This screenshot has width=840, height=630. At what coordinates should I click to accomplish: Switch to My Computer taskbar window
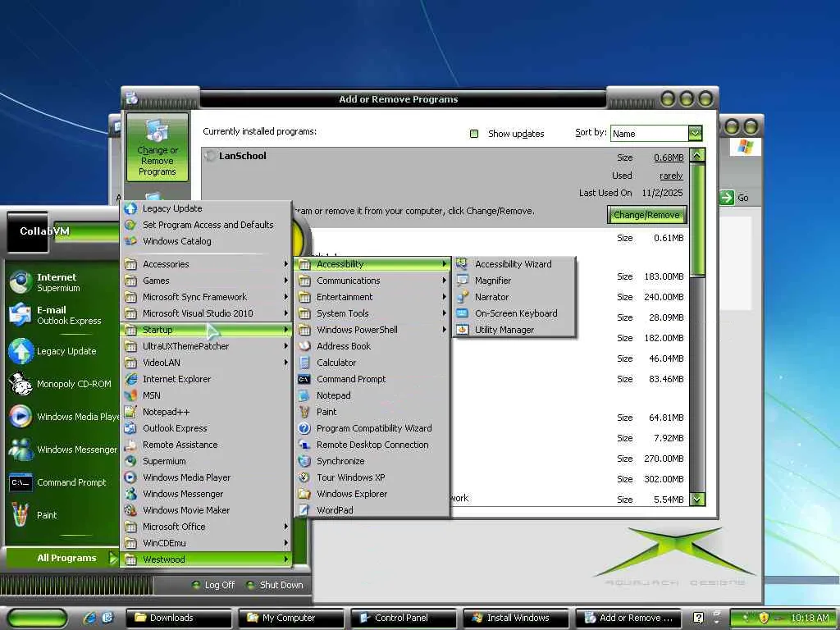pos(291,618)
